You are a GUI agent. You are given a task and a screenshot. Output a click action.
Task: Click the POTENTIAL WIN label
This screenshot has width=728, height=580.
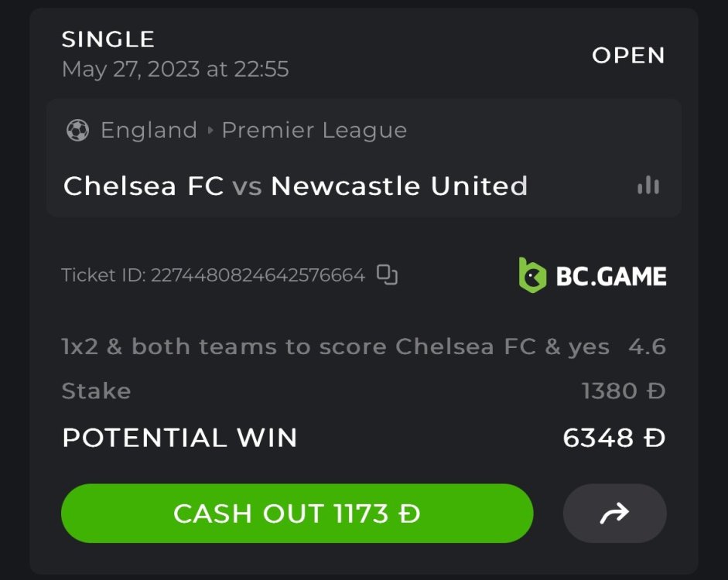(x=179, y=438)
